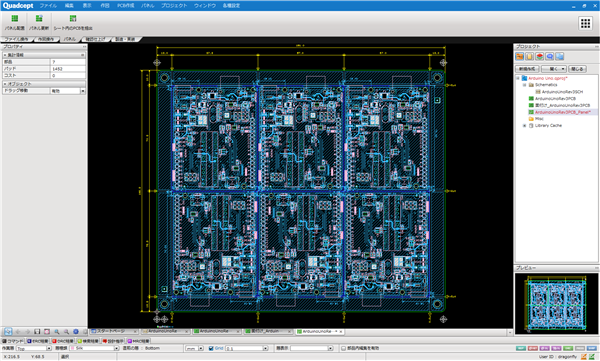600x361 pixels.
Task: Click the 開く button in project panel
Action: coord(554,69)
